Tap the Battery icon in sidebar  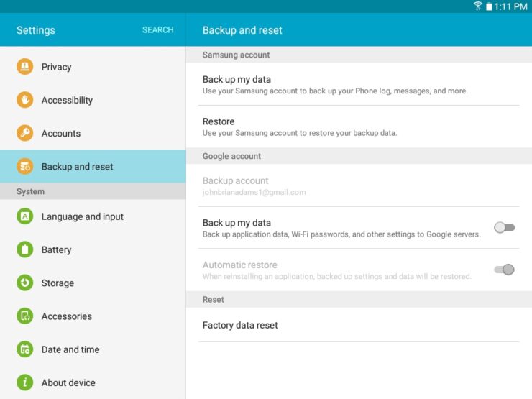pyautogui.click(x=24, y=249)
